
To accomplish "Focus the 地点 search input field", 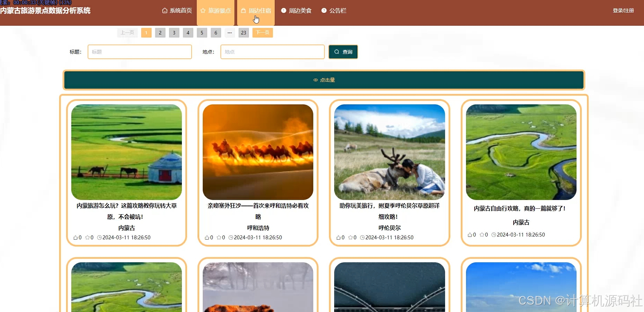I will tap(273, 52).
